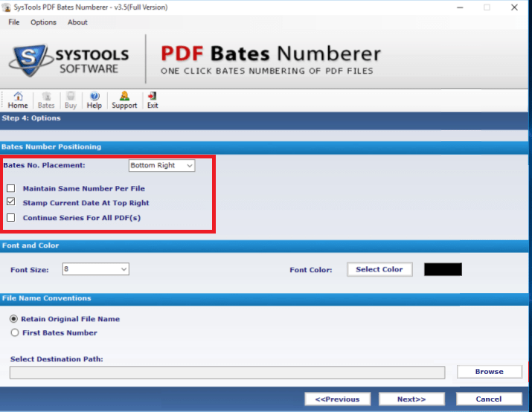Image resolution: width=532 pixels, height=412 pixels.
Task: Open the About menu
Action: [77, 22]
